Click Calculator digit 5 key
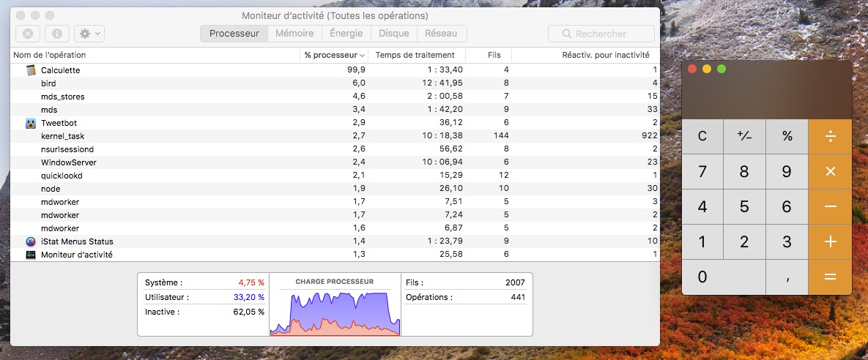This screenshot has width=868, height=360. pyautogui.click(x=744, y=207)
